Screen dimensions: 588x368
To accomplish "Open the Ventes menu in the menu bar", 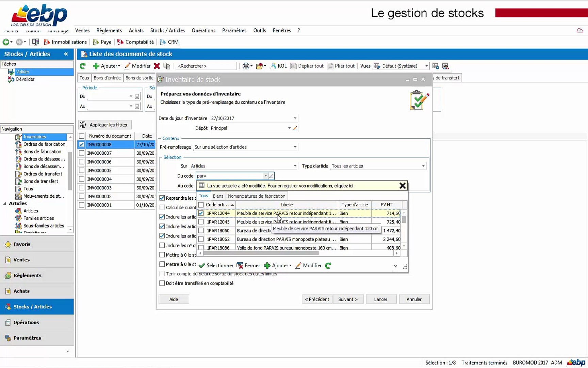I will click(x=82, y=30).
